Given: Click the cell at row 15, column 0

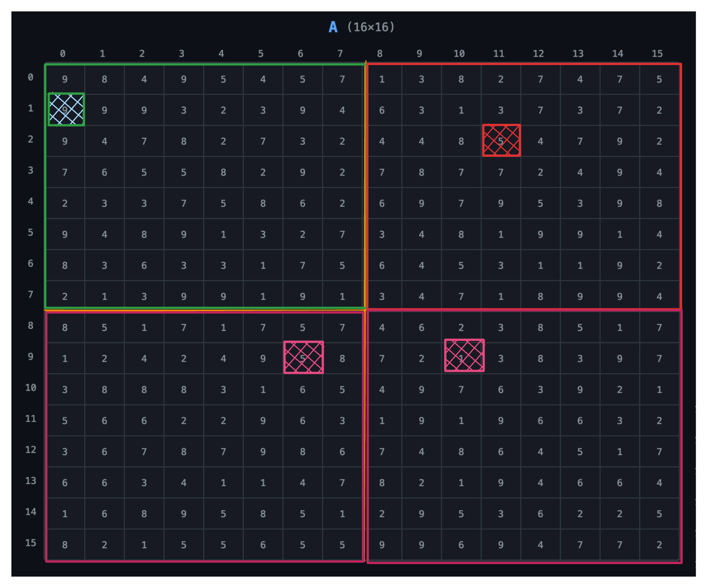Looking at the screenshot, I should [65, 545].
